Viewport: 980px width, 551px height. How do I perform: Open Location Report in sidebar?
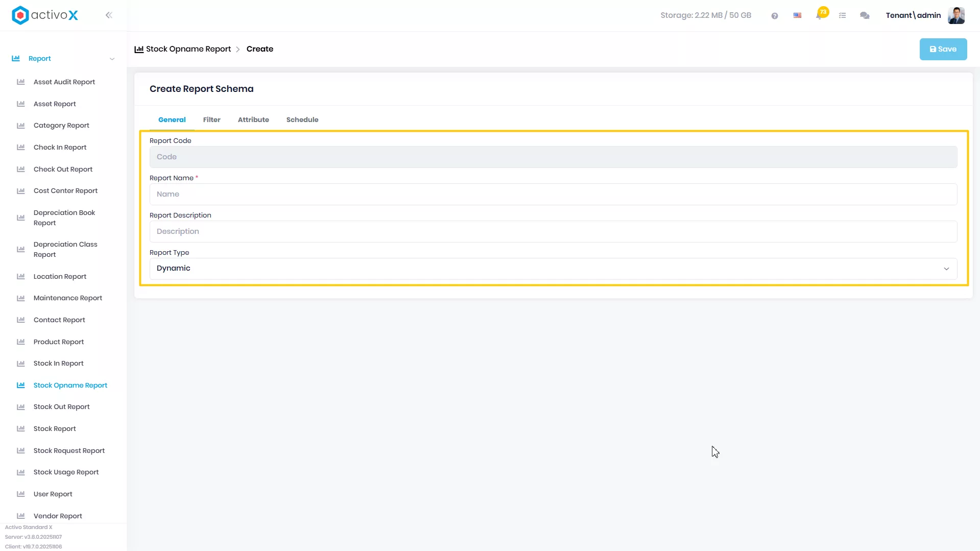pyautogui.click(x=60, y=276)
